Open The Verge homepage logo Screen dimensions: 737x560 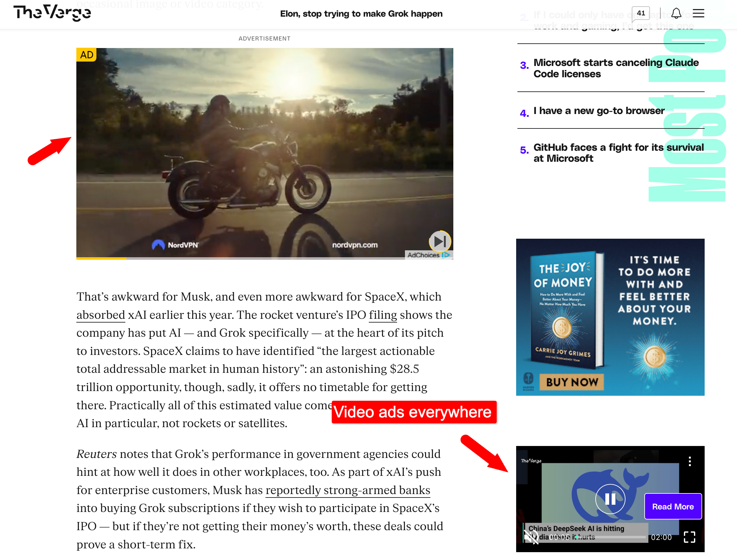tap(52, 13)
